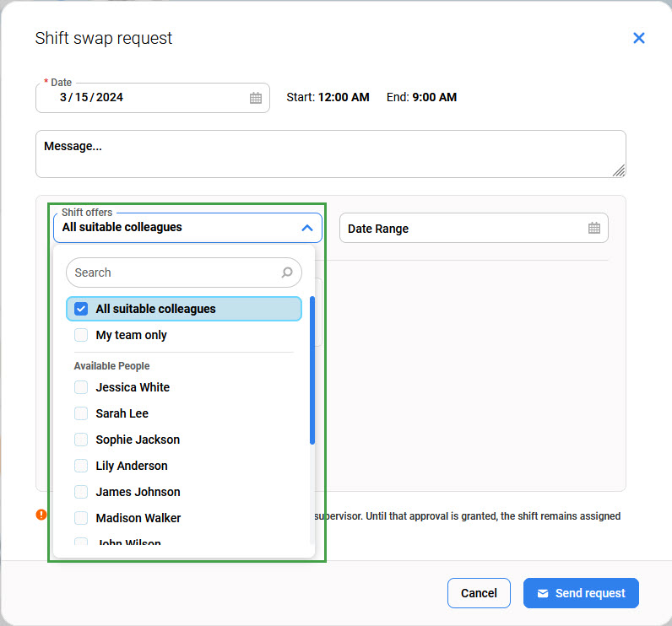Click the orange warning info icon
The image size is (672, 626).
(x=41, y=515)
